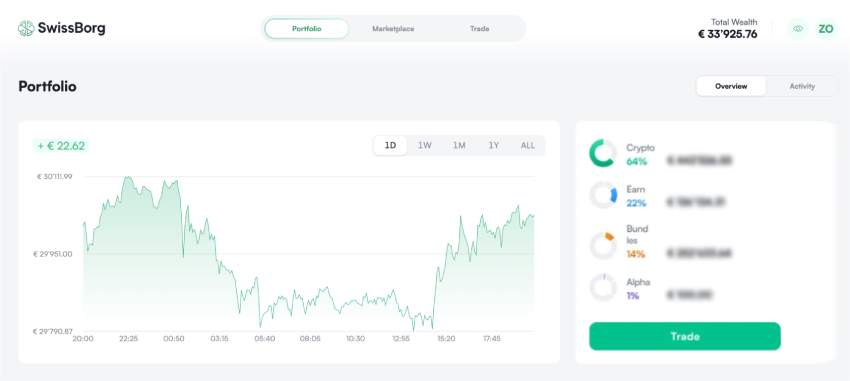Screen dimensions: 850x381
Task: Click the 22:25 time axis label
Action: click(x=128, y=339)
